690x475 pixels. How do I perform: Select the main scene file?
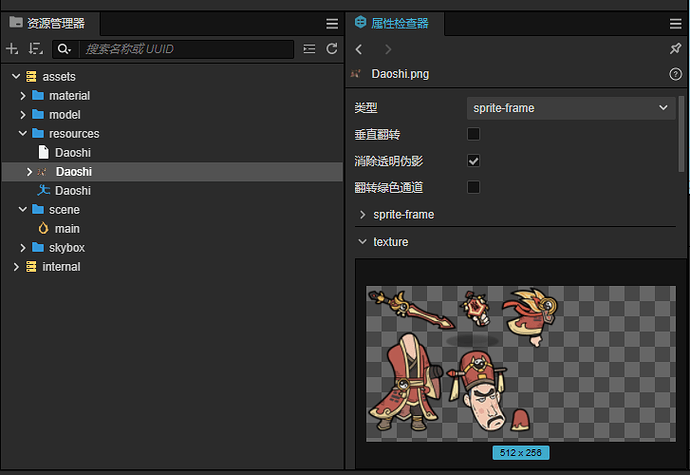click(x=172, y=229)
